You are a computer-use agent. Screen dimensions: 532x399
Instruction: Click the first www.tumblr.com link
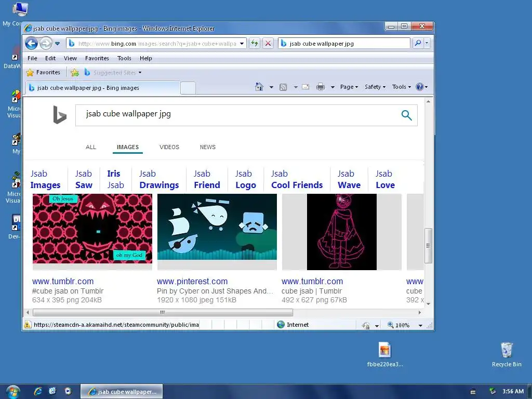click(x=63, y=281)
